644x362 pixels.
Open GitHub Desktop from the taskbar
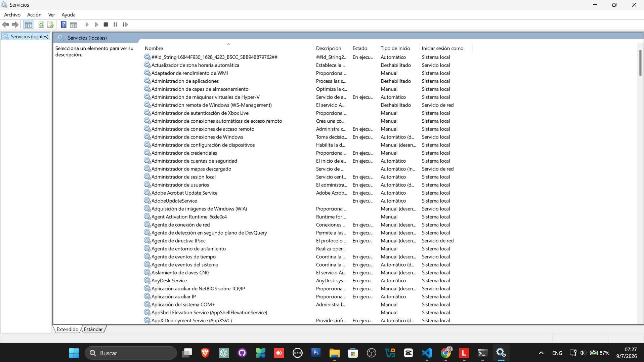(x=242, y=353)
